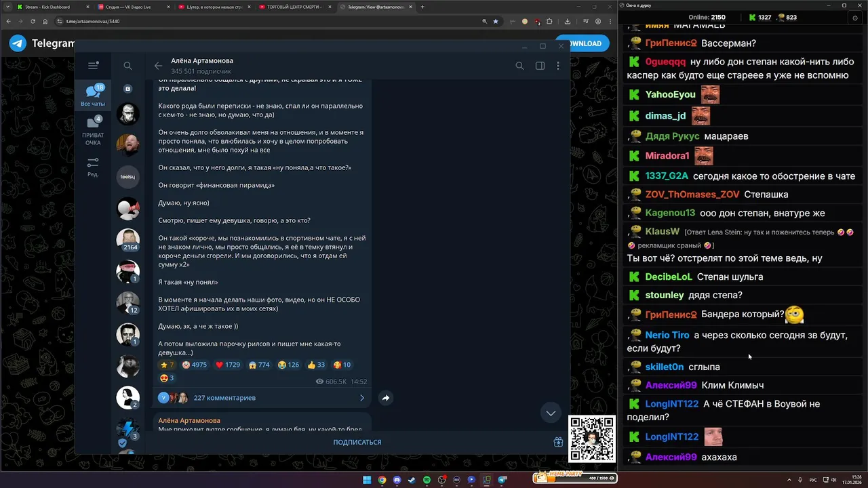The image size is (868, 488).
Task: Open the chat with 12 unread badge
Action: point(128,303)
